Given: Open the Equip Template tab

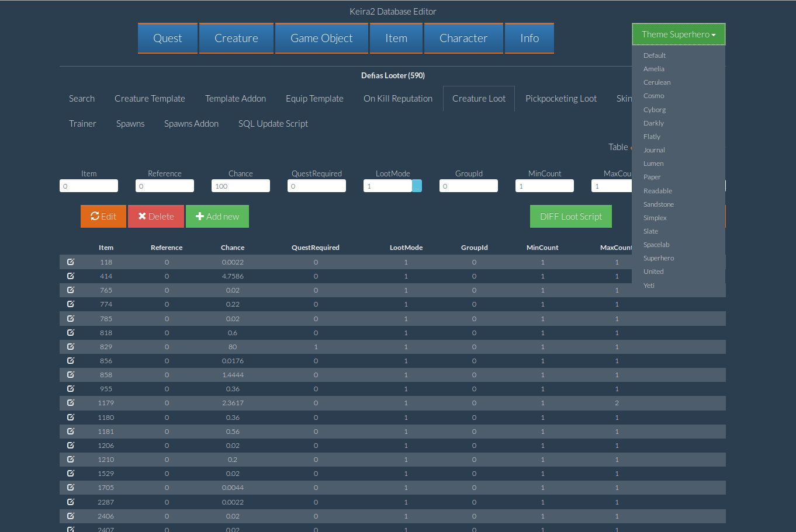Looking at the screenshot, I should 314,99.
